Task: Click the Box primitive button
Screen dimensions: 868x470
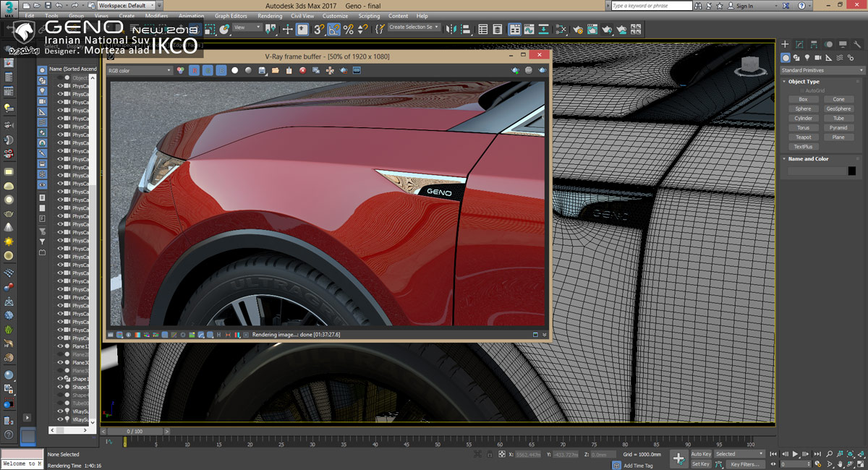Action: (x=803, y=99)
